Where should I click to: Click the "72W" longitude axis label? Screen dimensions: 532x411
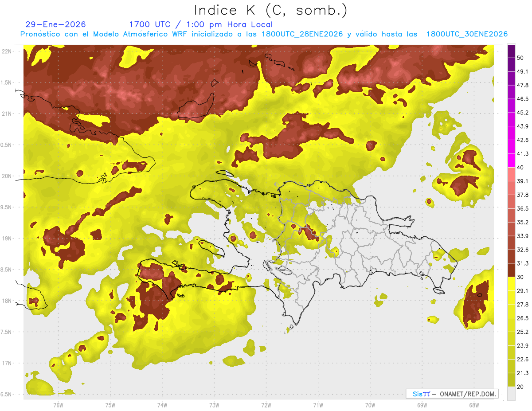266,405
